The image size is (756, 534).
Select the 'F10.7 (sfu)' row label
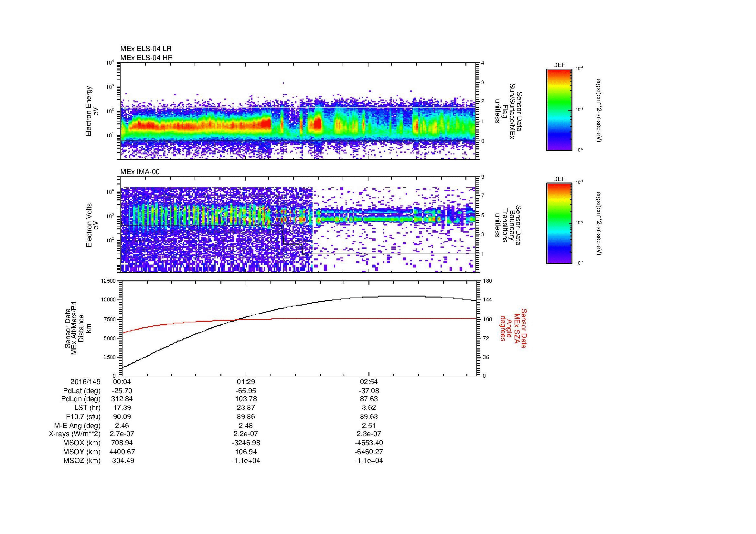coord(83,416)
